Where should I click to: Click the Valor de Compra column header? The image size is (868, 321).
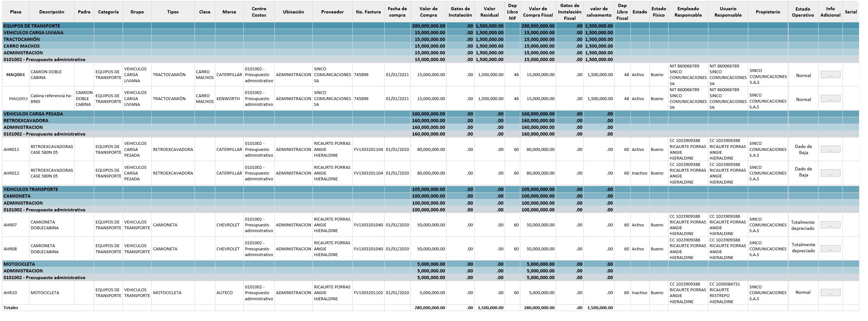tap(429, 12)
